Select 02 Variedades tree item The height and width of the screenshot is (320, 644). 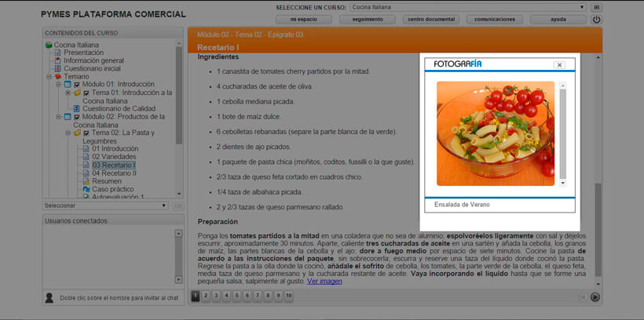[114, 157]
